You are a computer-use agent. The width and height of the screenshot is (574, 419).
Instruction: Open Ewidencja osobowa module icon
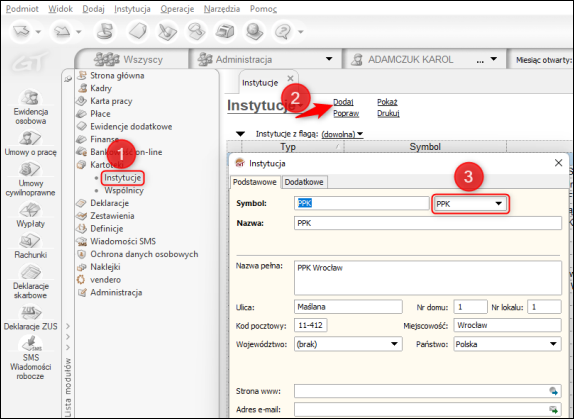pyautogui.click(x=30, y=97)
